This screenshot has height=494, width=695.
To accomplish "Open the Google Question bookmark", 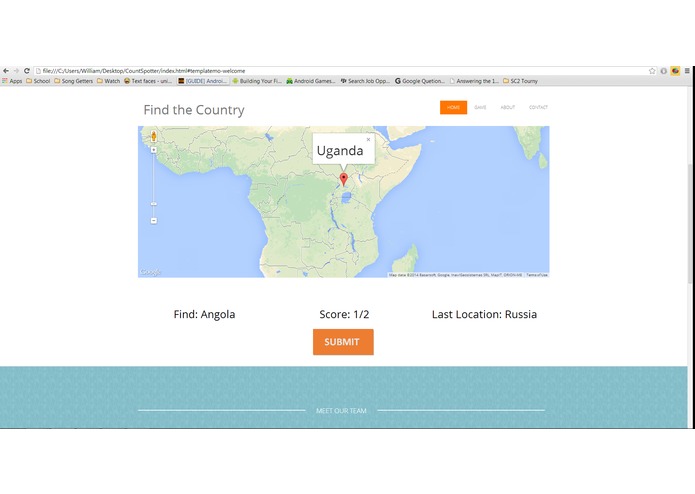I will click(x=420, y=81).
